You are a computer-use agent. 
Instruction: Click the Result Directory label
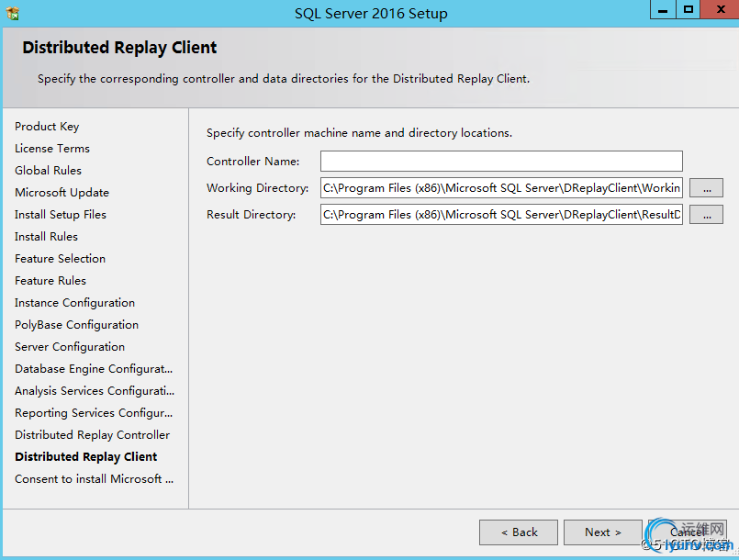(x=251, y=215)
